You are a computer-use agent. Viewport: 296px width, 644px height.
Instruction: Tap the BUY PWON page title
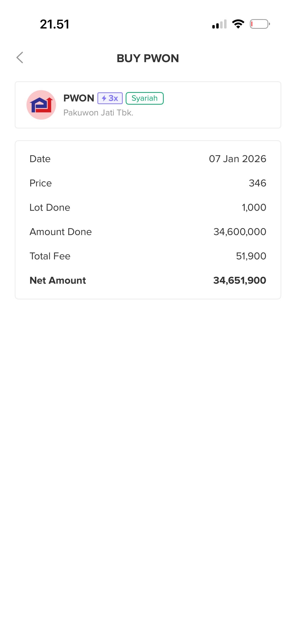[148, 58]
